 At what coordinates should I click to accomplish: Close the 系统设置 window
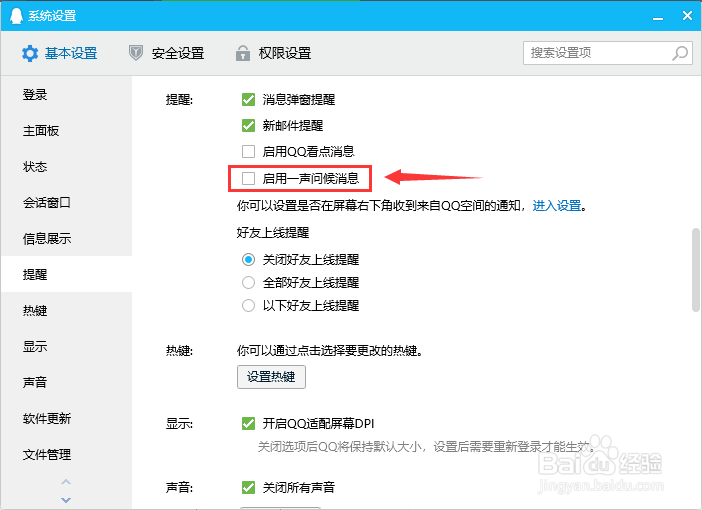point(687,16)
